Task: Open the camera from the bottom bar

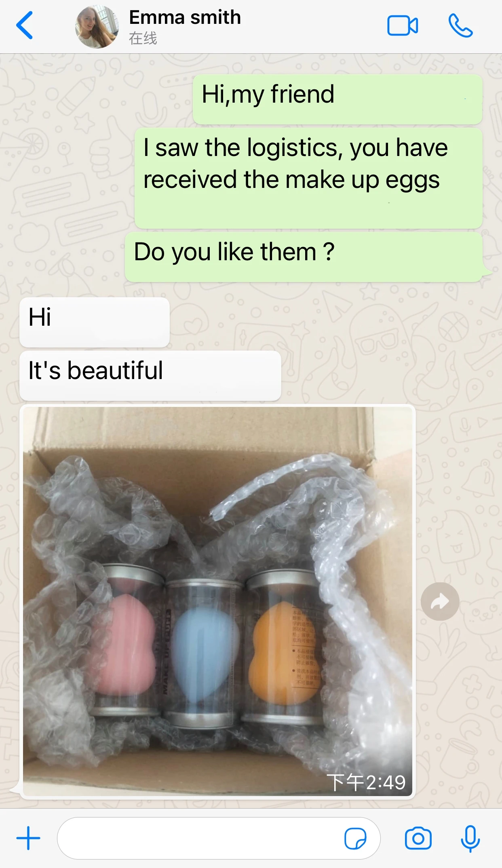Action: click(x=418, y=838)
